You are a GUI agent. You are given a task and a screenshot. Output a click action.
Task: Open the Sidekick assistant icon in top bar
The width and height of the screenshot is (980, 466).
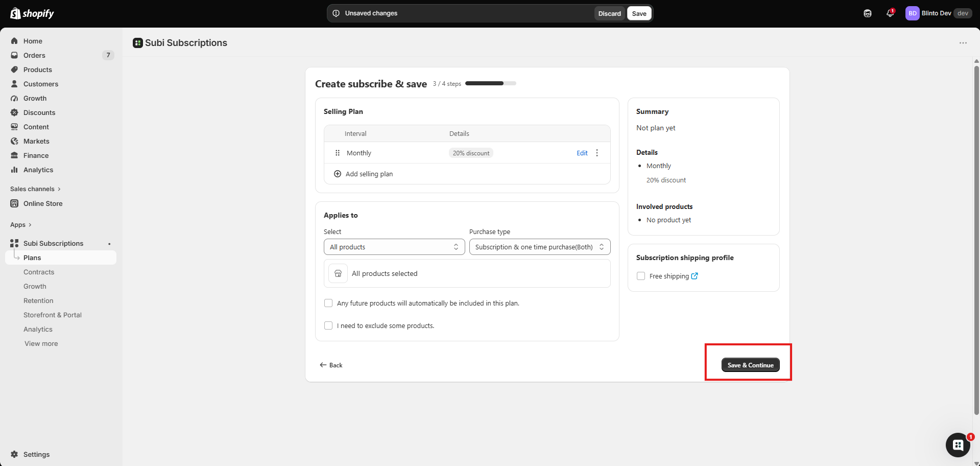[868, 13]
